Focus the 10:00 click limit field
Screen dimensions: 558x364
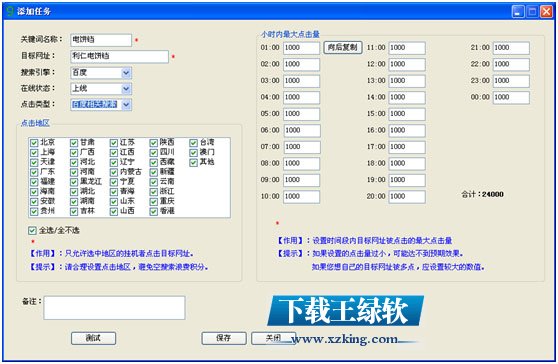point(301,197)
